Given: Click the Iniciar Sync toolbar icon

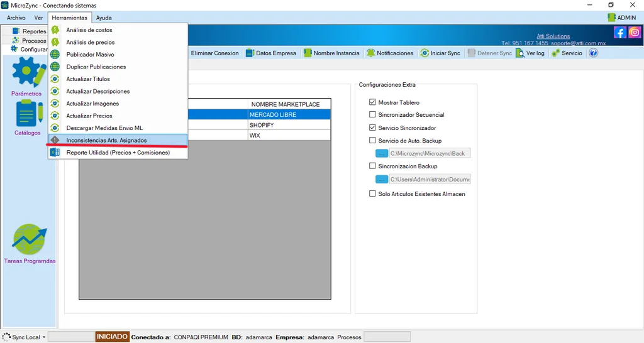Looking at the screenshot, I should pyautogui.click(x=425, y=53).
